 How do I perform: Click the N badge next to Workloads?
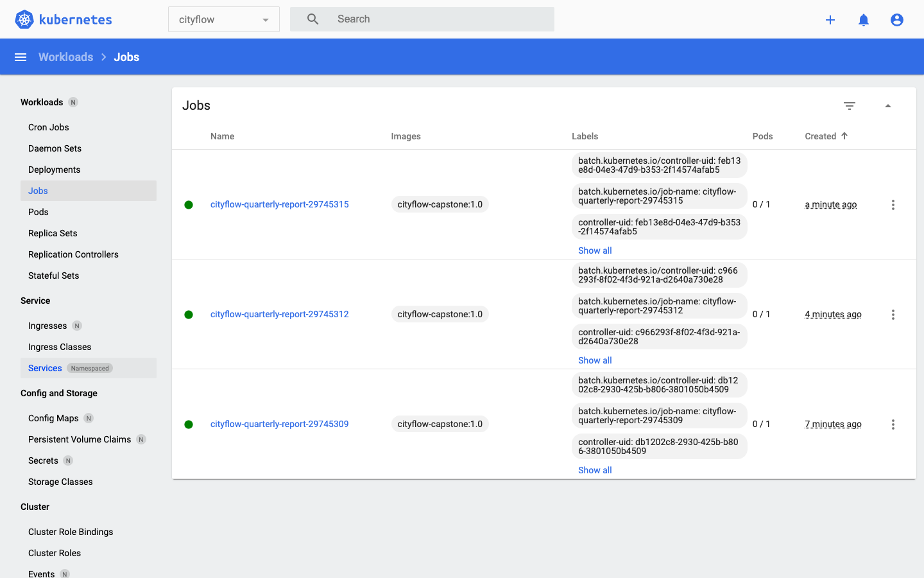(x=73, y=102)
